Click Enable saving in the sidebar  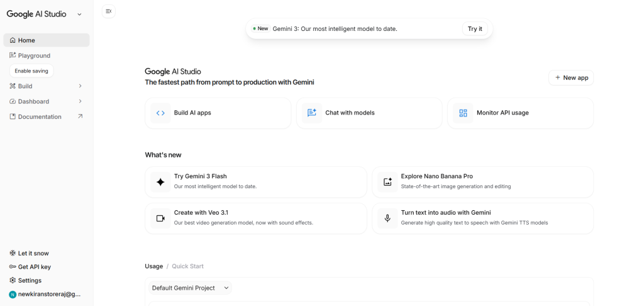tap(31, 71)
